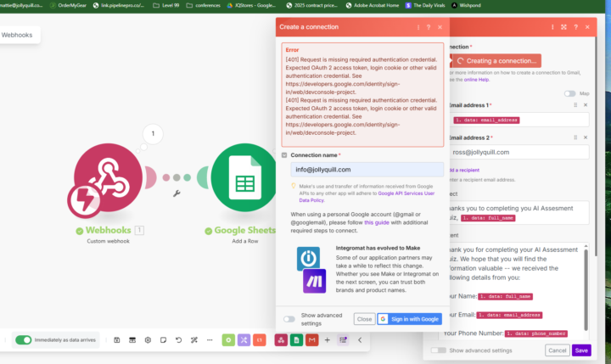Close the Create a connection dialog with X
This screenshot has width=611, height=364.
[x=440, y=27]
